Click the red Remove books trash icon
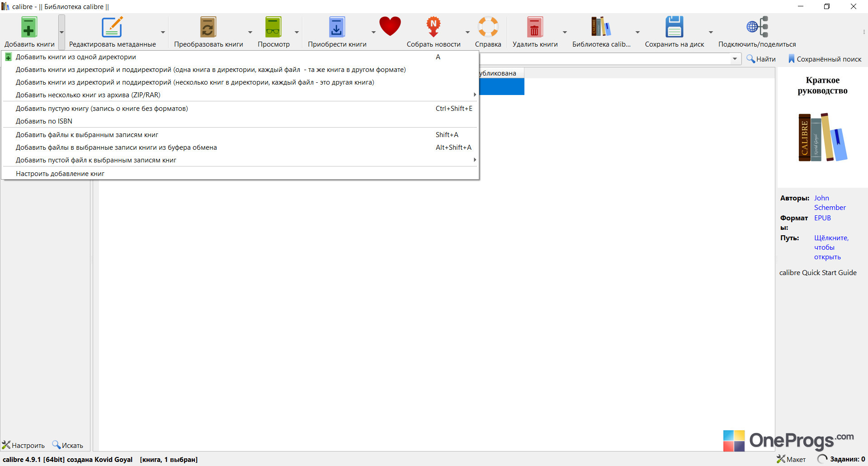Viewport: 868px width, 466px height. click(x=535, y=27)
